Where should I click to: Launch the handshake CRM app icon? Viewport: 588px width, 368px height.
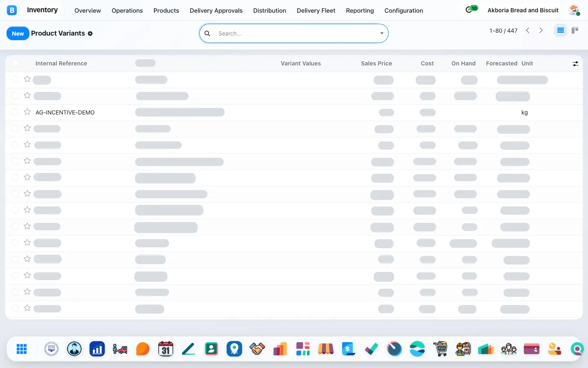257,349
